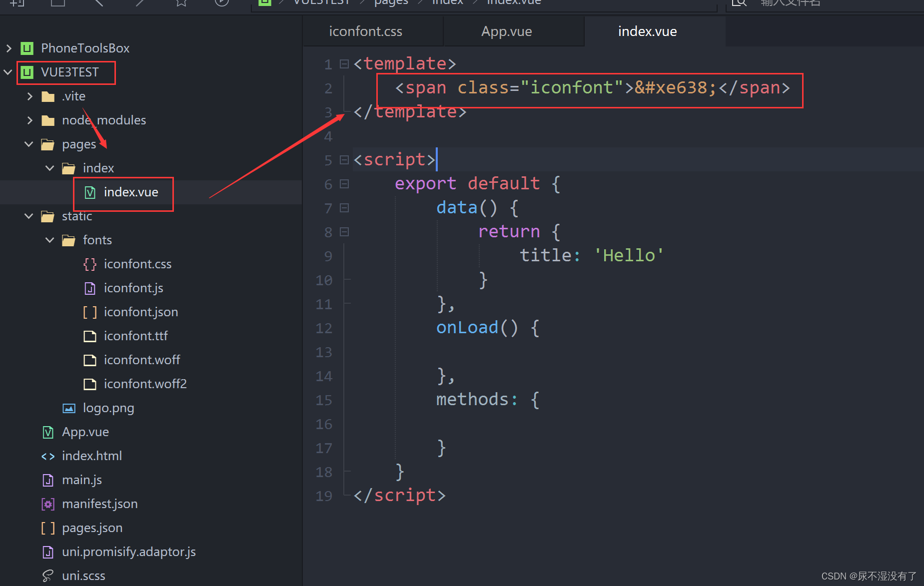Click the logo.png image icon

69,408
